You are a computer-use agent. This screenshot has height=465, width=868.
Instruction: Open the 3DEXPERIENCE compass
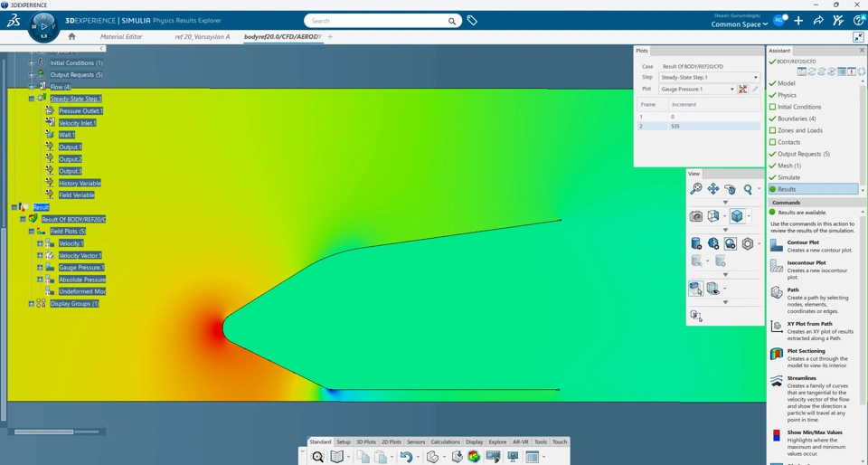point(43,26)
